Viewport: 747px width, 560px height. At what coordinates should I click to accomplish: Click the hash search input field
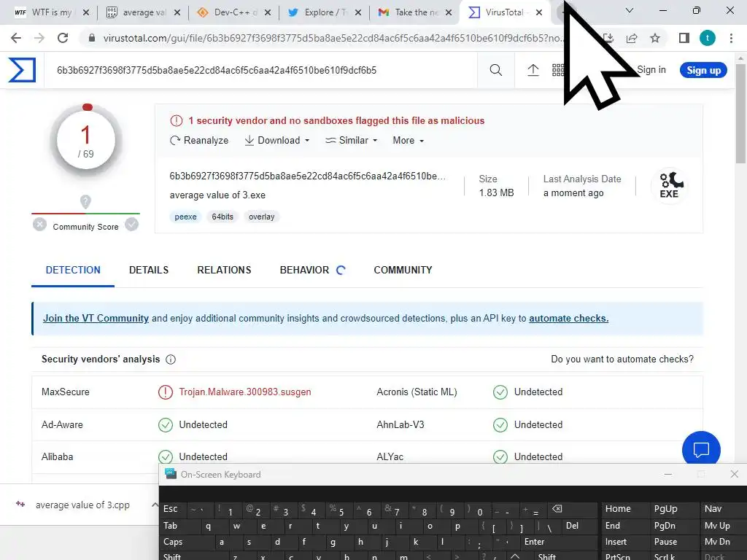(260, 71)
